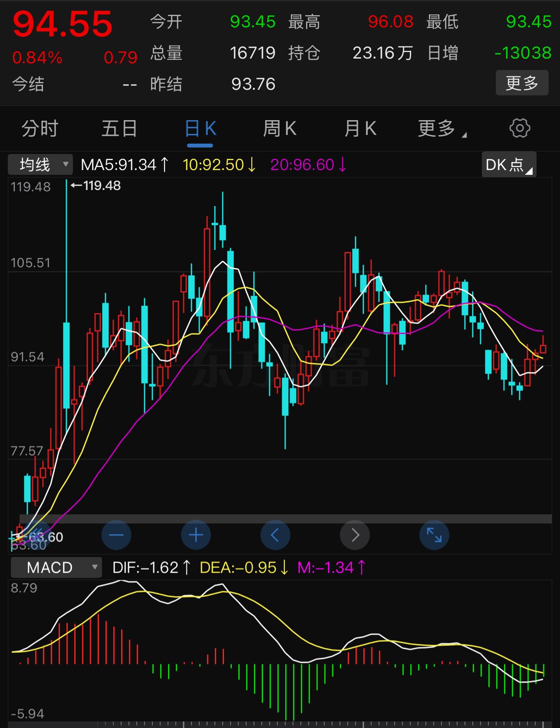Open the 均线 indicator dropdown
The height and width of the screenshot is (728, 560).
tap(40, 165)
